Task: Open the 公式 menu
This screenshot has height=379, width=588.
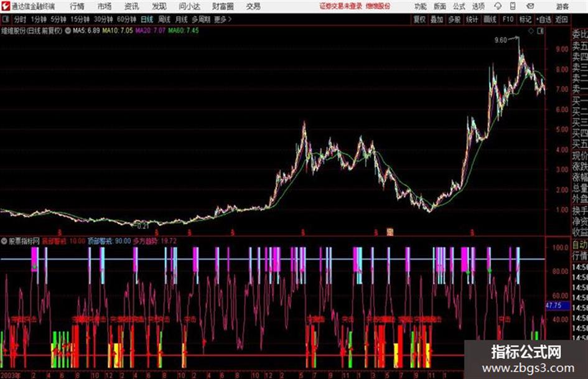Action: point(459,6)
